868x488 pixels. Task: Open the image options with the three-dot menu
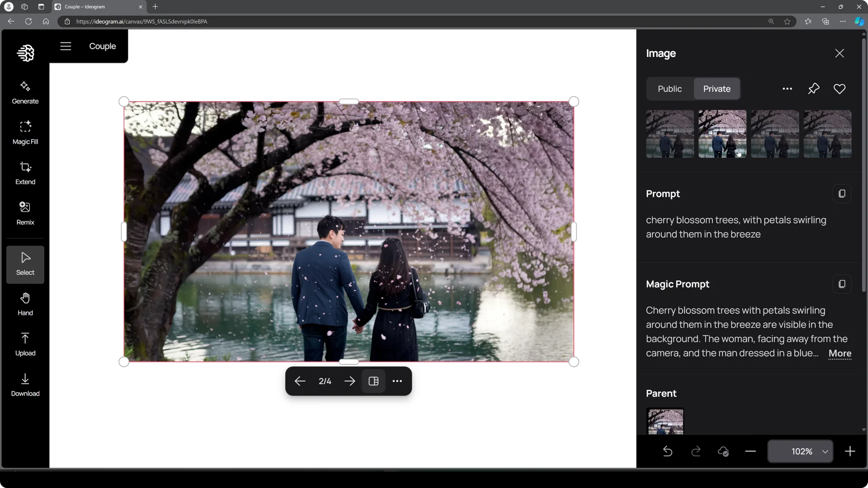point(787,89)
